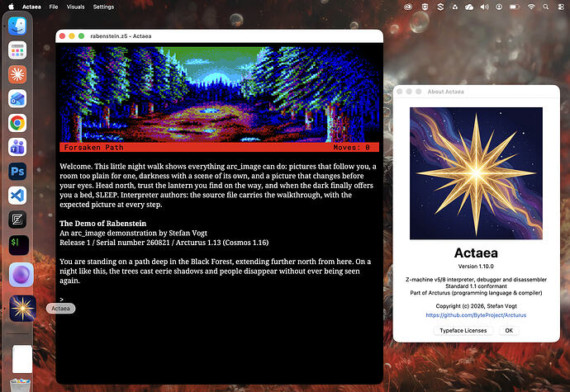Open the black Z-logo app in Dock

[17, 220]
